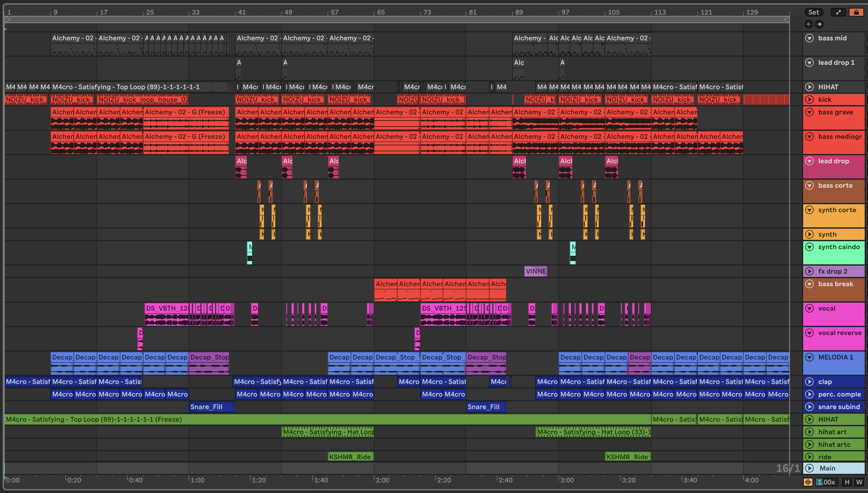The width and height of the screenshot is (868, 493).
Task: Unfold the clap track
Action: (x=809, y=382)
